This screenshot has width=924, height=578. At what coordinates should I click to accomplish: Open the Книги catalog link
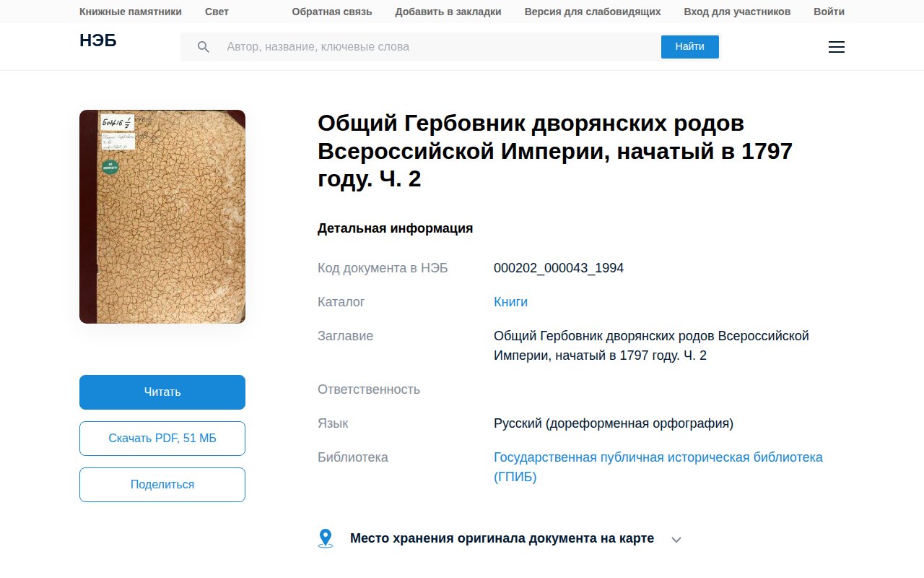point(510,302)
